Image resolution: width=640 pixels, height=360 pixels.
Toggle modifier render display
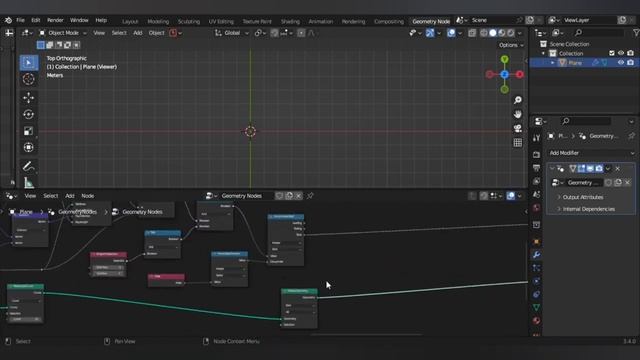pyautogui.click(x=599, y=169)
